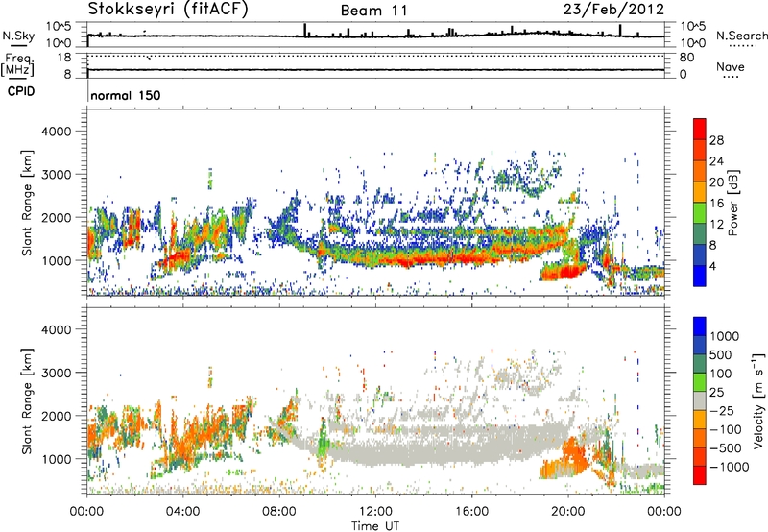Select the 18 MHz frequency tick
Viewport: 768px width, 532px height.
[63, 58]
